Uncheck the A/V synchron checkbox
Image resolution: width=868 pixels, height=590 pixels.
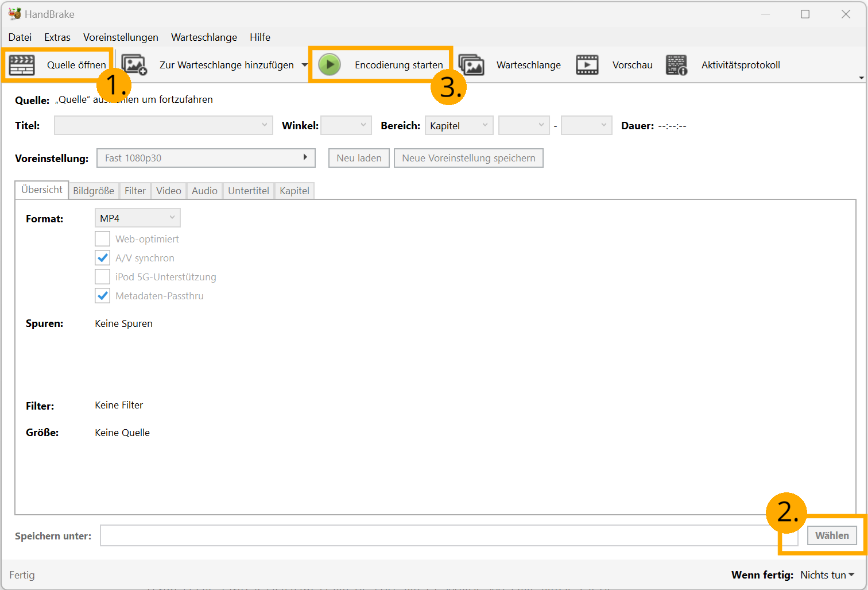102,258
